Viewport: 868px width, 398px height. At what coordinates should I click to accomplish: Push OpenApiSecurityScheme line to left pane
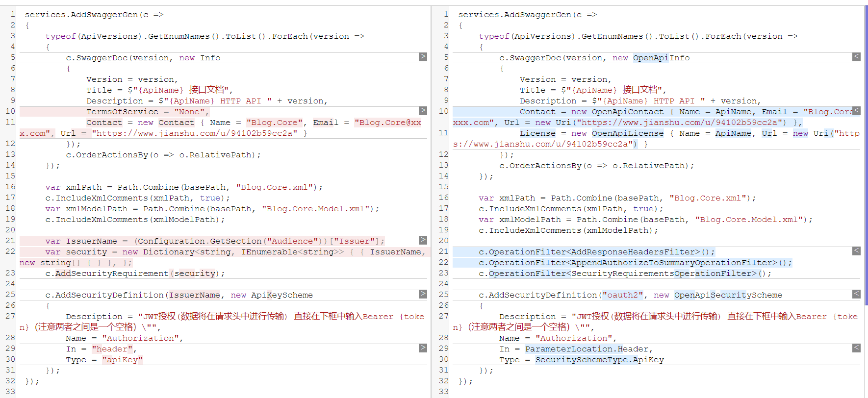(x=856, y=294)
